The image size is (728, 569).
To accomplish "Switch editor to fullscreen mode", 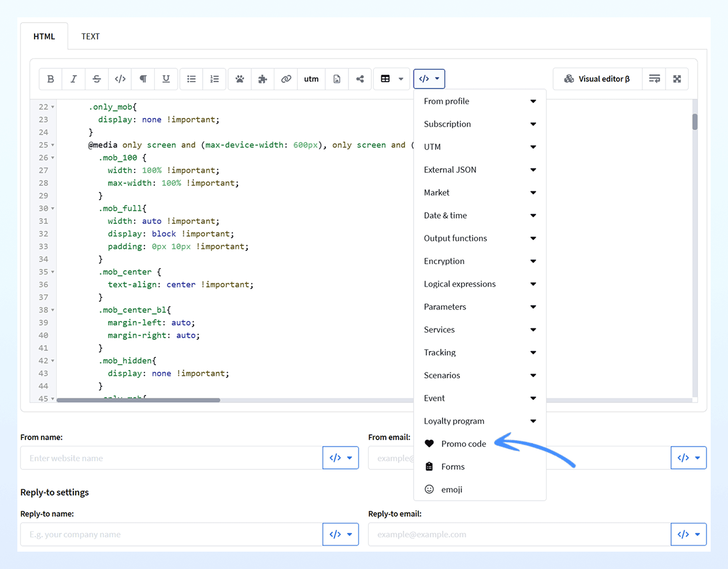I will [677, 79].
